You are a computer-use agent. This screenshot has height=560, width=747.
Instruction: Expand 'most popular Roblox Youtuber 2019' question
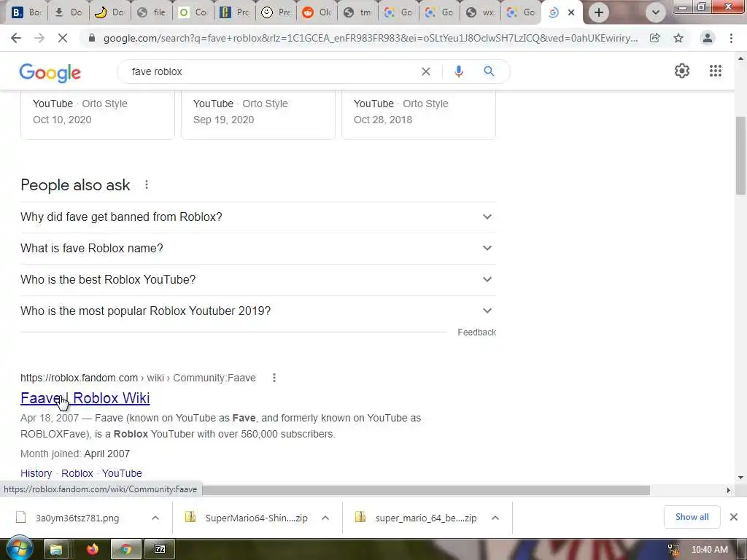258,311
